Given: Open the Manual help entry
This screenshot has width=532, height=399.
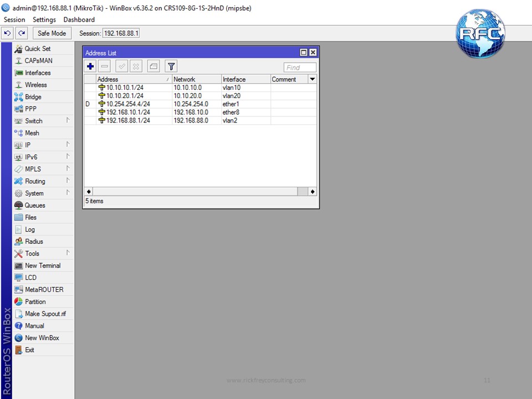Looking at the screenshot, I should [x=43, y=326].
